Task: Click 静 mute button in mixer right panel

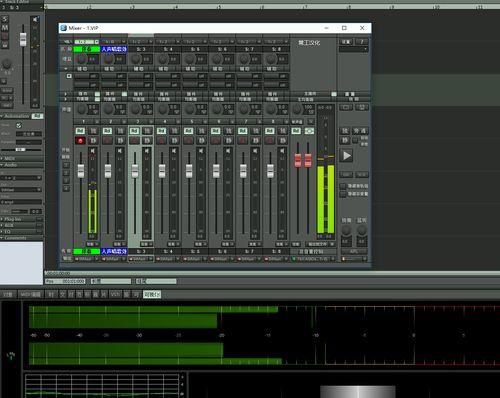Action: coord(345,140)
